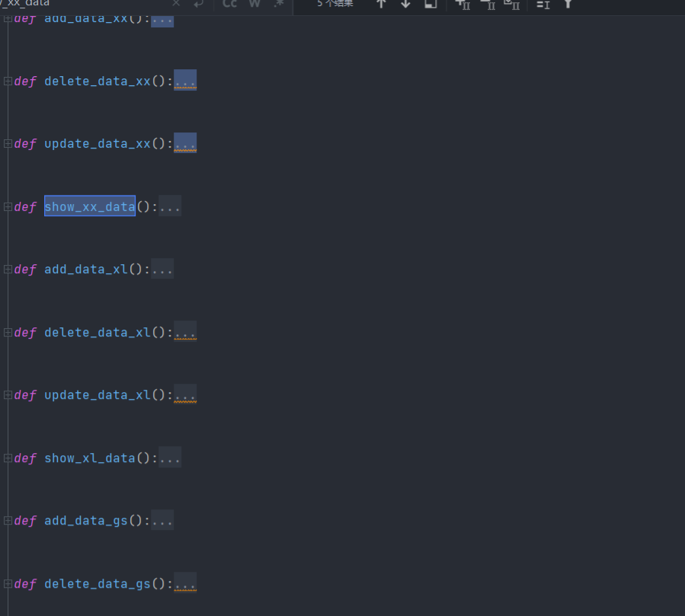The height and width of the screenshot is (616, 685).
Task: Add selection for next occurrence icon
Action: 463,5
